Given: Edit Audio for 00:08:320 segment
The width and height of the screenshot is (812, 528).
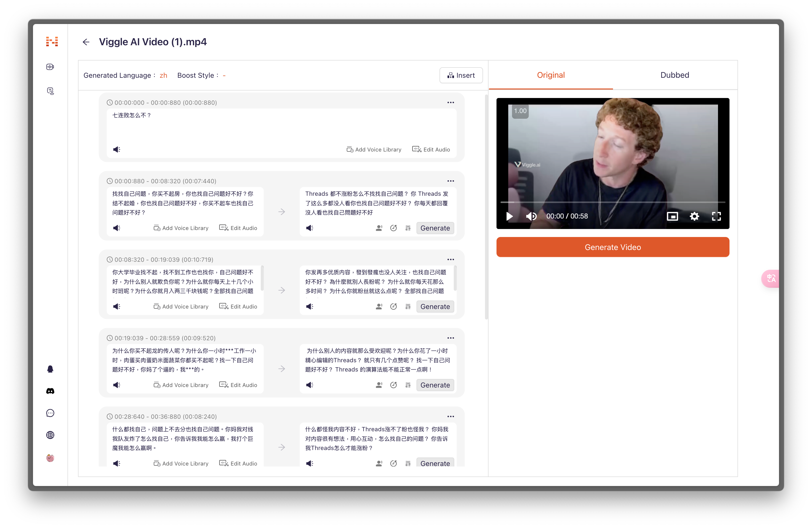Looking at the screenshot, I should (238, 306).
